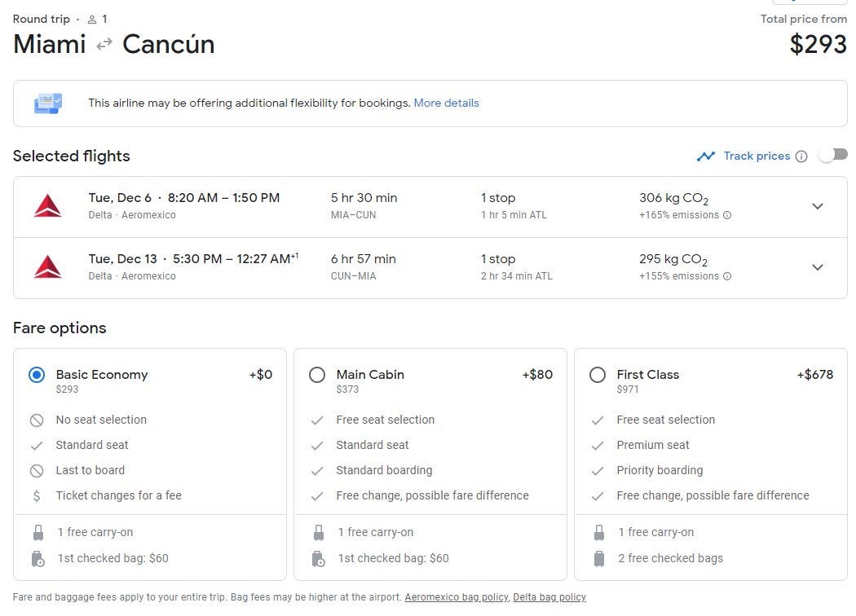Click the flexibility ticket icon in banner
Screen dimensions: 856x616
(48, 103)
